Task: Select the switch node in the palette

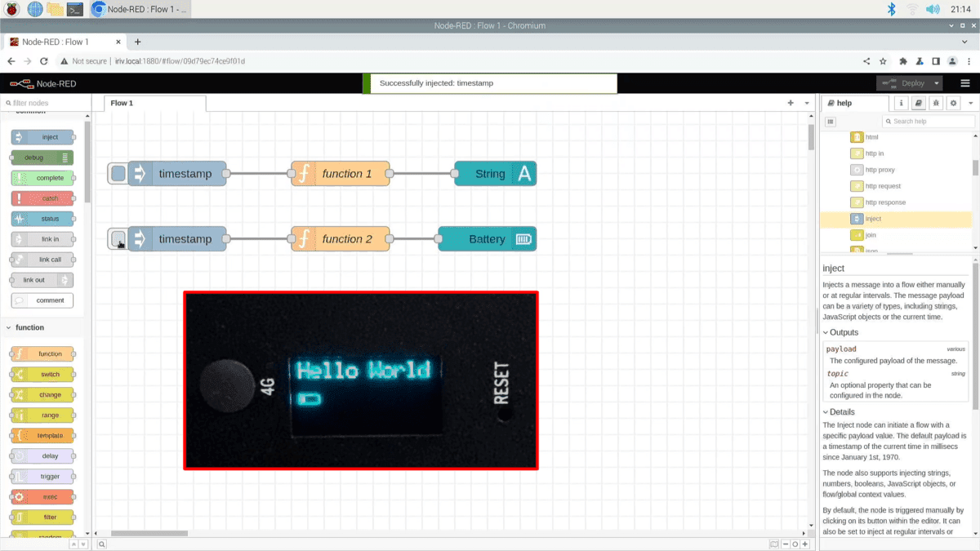Action: tap(42, 374)
